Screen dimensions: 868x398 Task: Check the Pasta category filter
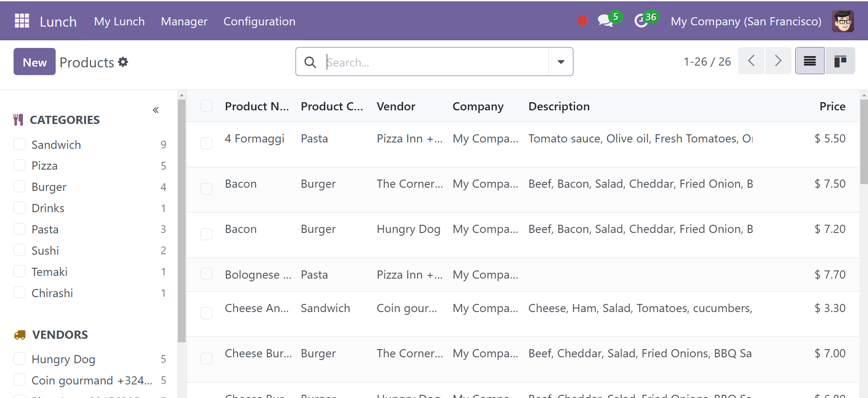19,229
